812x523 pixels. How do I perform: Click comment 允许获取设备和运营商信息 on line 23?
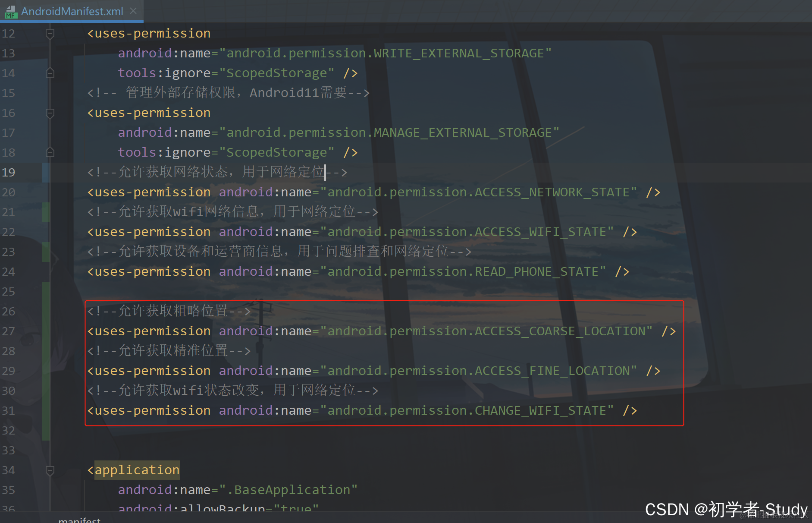[x=279, y=252]
